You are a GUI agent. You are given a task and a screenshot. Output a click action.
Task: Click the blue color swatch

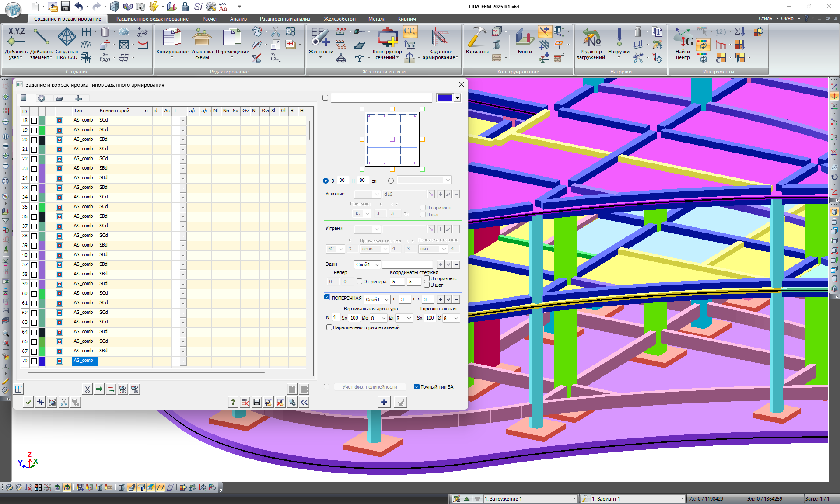pyautogui.click(x=444, y=98)
